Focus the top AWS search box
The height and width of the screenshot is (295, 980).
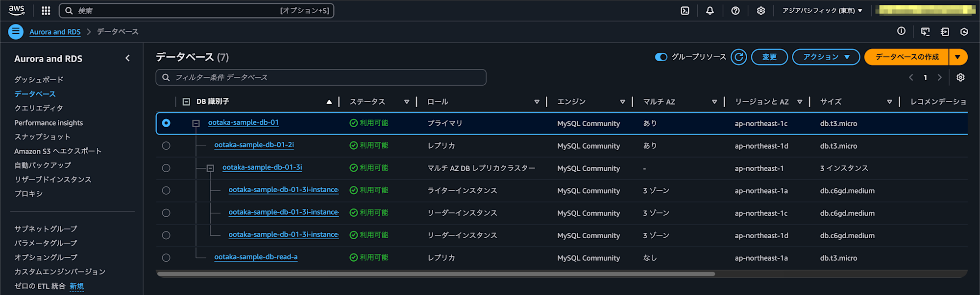196,11
